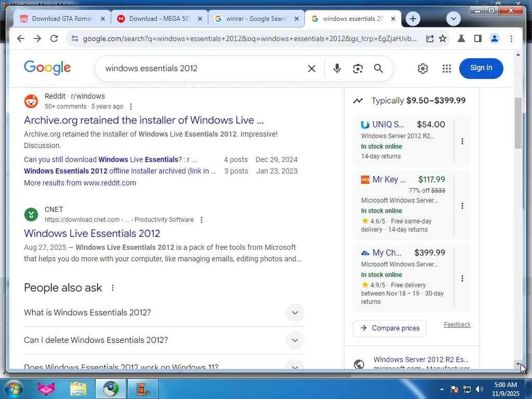Go forward to the next page
Image resolution: width=532 pixels, height=399 pixels.
tap(37, 38)
